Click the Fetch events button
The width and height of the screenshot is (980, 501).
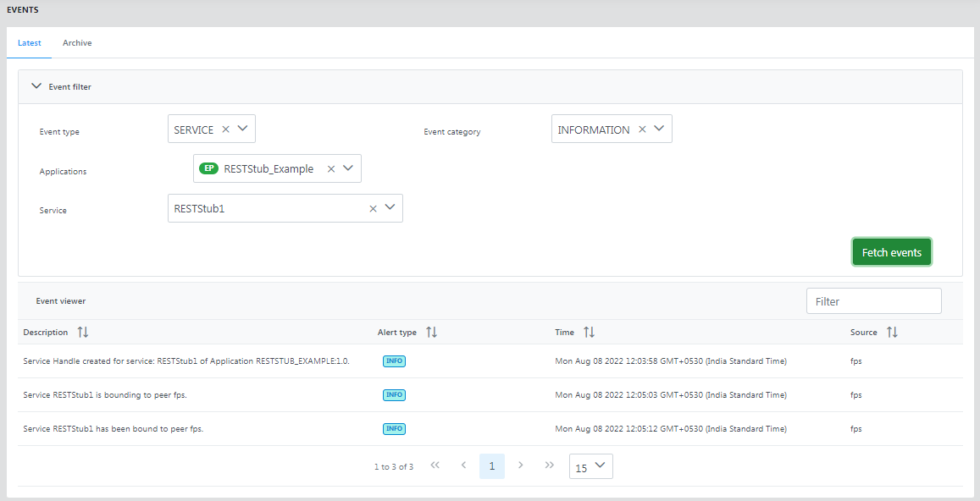(x=891, y=252)
